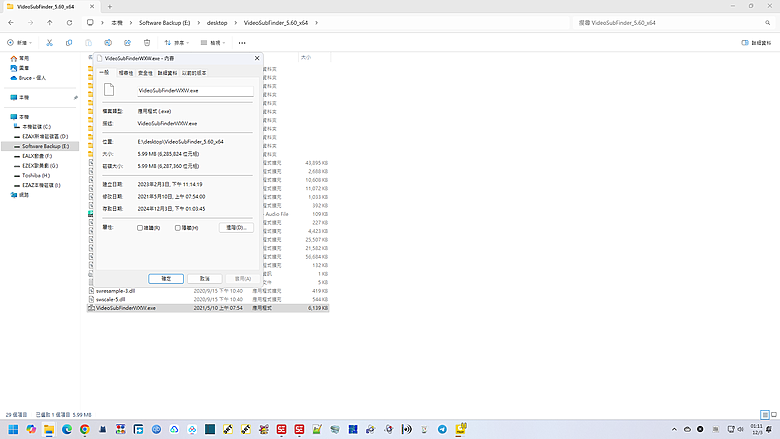
Task: Click Advanced attributes button
Action: 236,228
